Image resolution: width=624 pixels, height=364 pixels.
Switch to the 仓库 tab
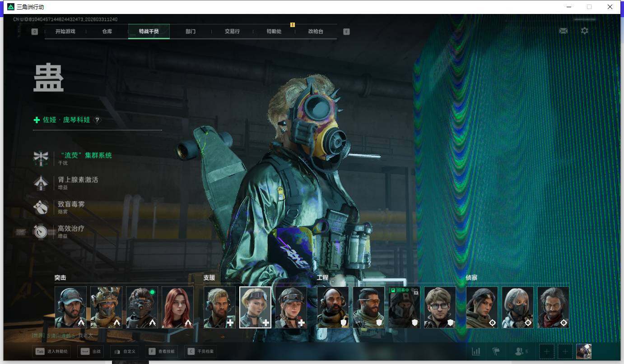coord(107,32)
